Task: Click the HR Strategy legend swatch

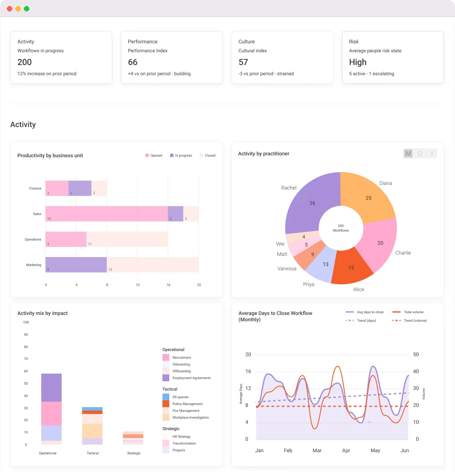Action: (x=166, y=436)
